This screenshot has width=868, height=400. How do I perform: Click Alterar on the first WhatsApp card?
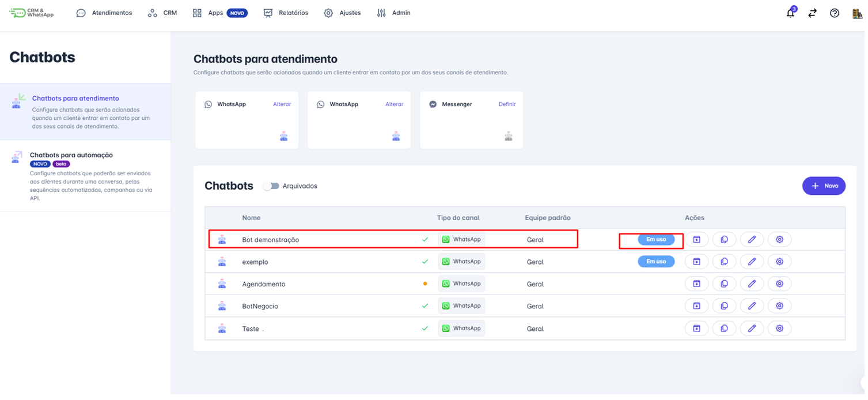(x=282, y=104)
